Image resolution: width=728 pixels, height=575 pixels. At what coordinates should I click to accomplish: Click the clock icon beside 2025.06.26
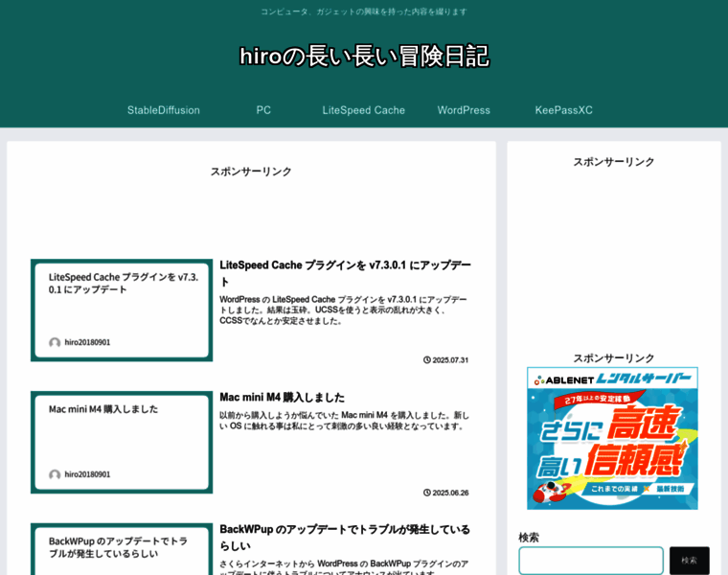[x=427, y=493]
